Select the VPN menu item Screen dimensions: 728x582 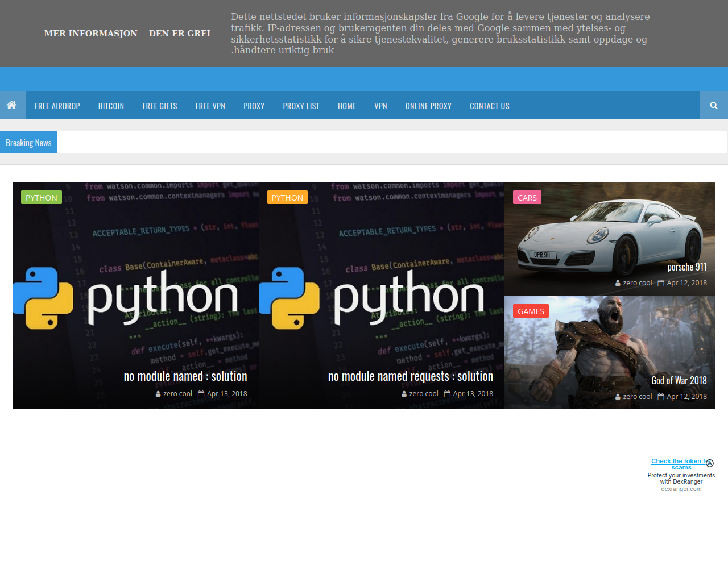[x=381, y=106]
